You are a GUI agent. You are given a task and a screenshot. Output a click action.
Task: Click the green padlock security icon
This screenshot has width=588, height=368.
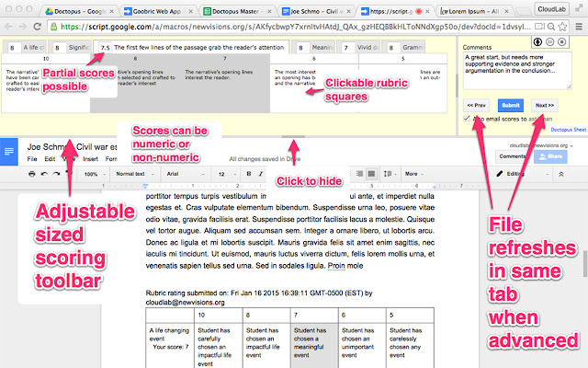pyautogui.click(x=53, y=27)
